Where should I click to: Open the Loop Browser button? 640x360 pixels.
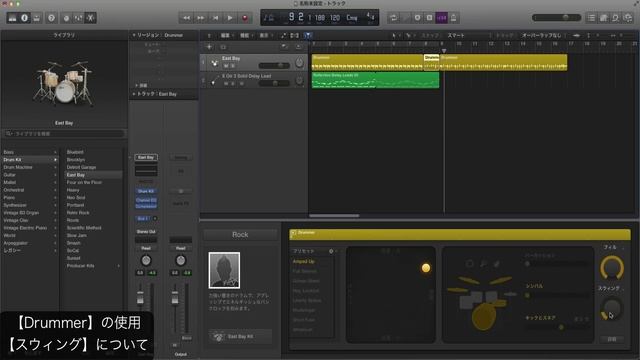616,18
